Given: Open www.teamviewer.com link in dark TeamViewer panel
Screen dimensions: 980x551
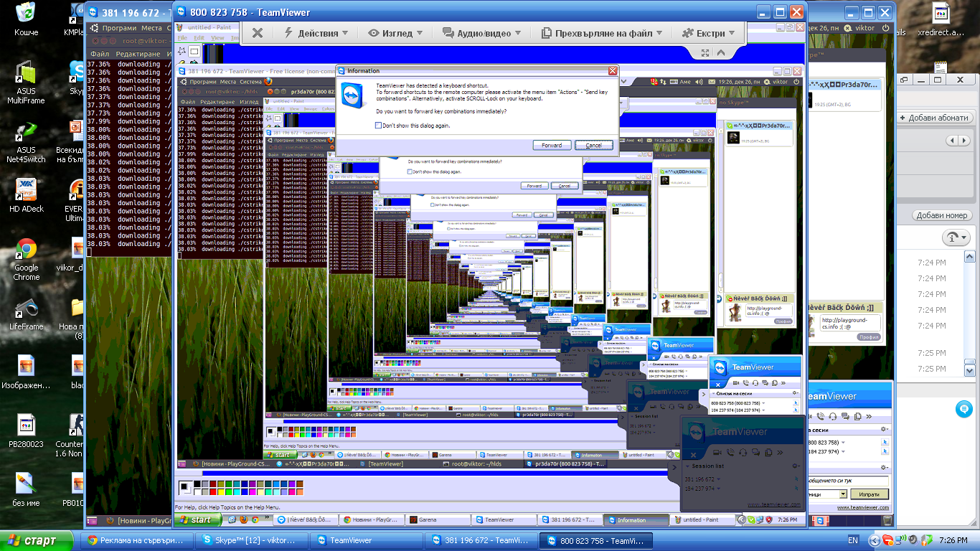Looking at the screenshot, I should (776, 505).
